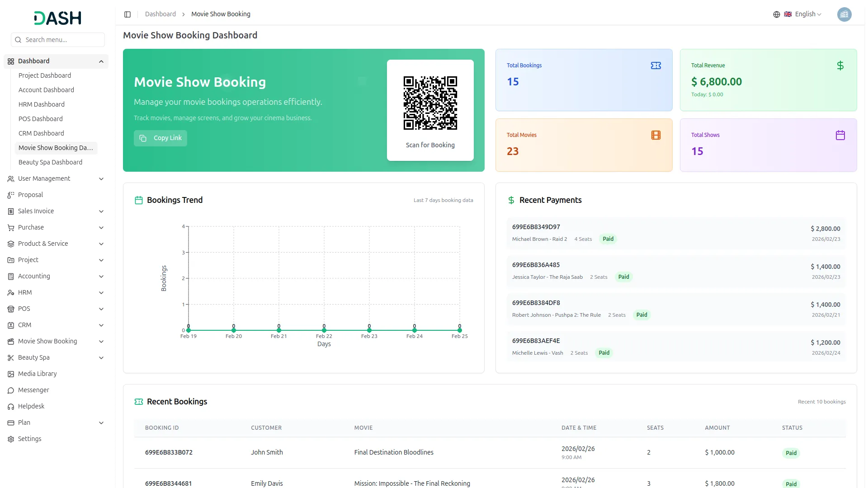
Task: Click the Helpdesk headset icon in the sidebar
Action: coord(10,406)
